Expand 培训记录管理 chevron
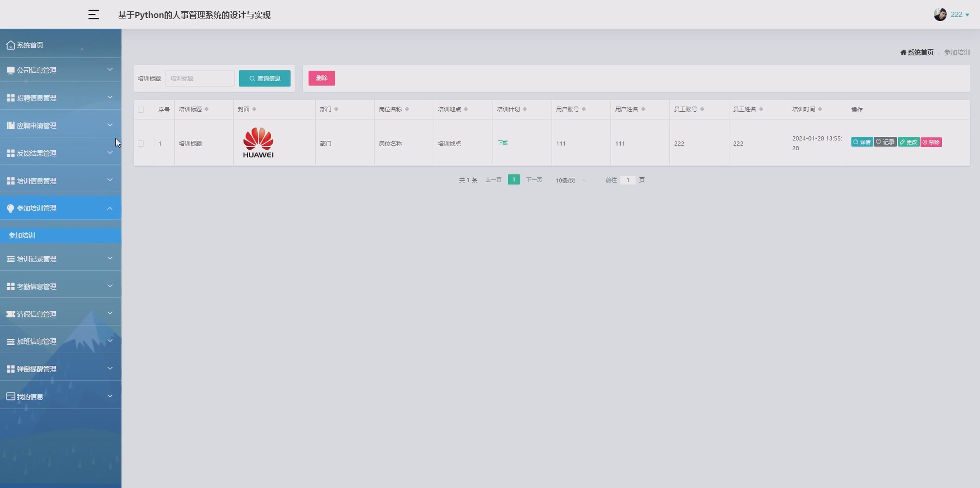This screenshot has width=980, height=488. tap(110, 258)
